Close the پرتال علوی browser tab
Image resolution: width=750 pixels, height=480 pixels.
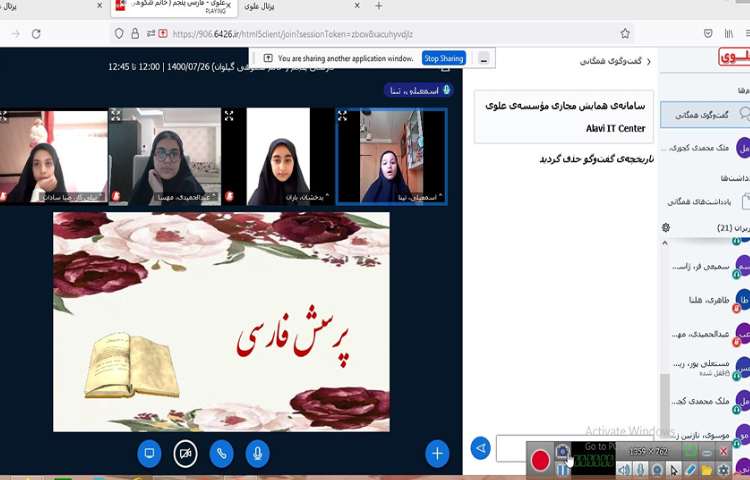click(357, 6)
